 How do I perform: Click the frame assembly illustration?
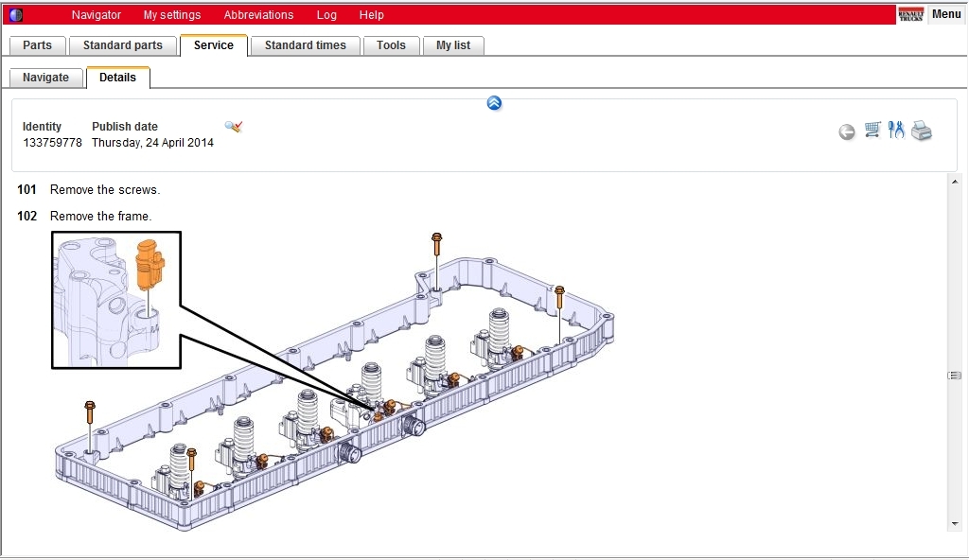(334, 382)
